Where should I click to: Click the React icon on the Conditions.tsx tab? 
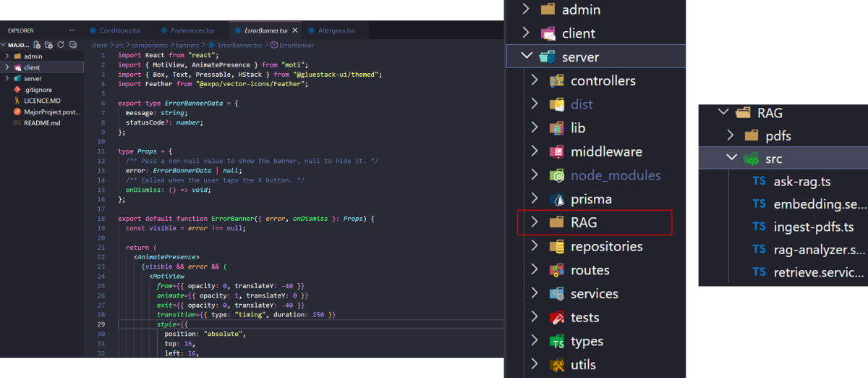[93, 30]
